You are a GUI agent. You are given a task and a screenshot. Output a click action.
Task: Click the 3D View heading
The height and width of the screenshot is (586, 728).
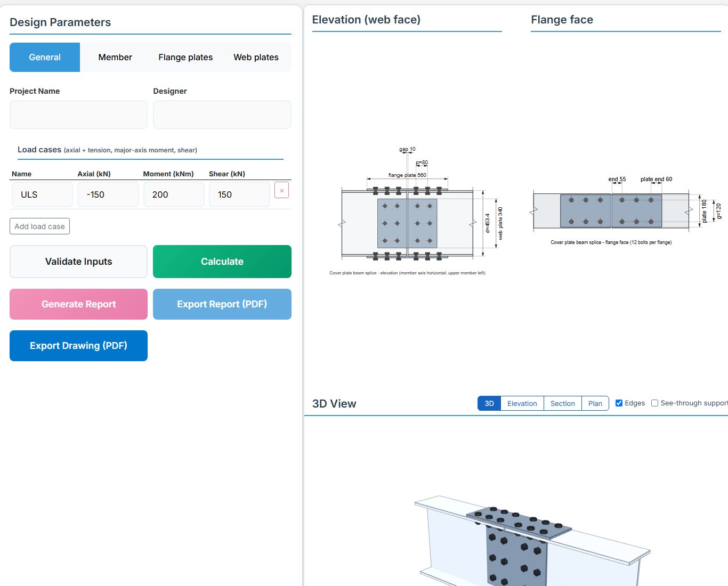[334, 404]
